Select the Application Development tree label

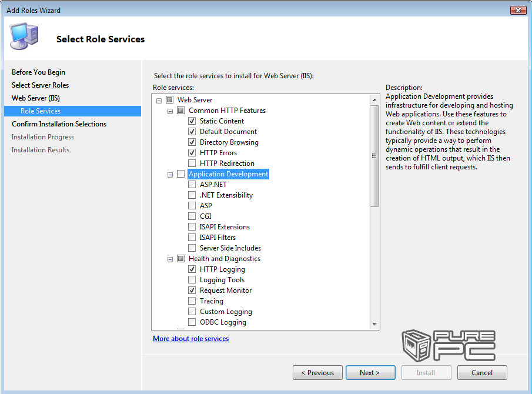click(228, 173)
